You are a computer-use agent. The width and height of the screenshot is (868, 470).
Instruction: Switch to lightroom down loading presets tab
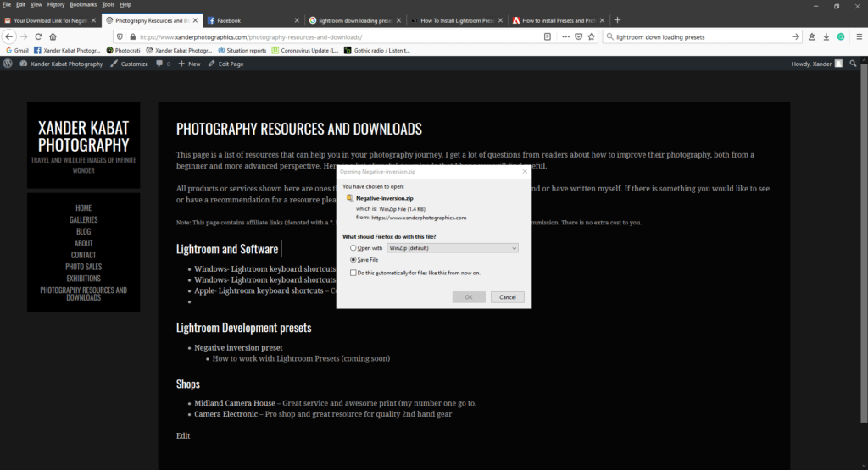click(355, 20)
